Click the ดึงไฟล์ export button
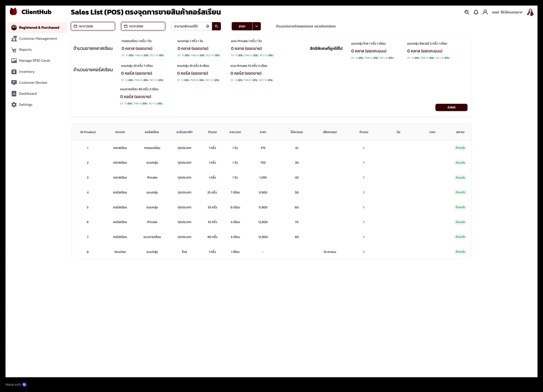 pos(451,107)
